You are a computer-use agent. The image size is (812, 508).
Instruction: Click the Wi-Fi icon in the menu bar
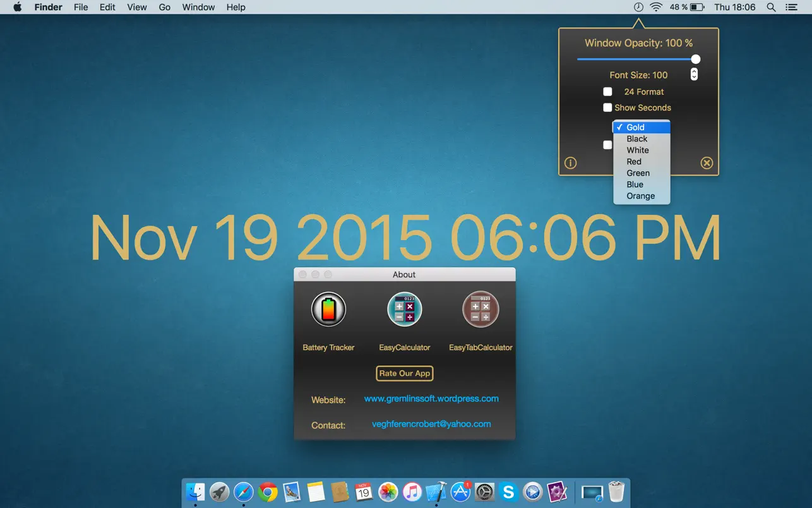pyautogui.click(x=656, y=7)
